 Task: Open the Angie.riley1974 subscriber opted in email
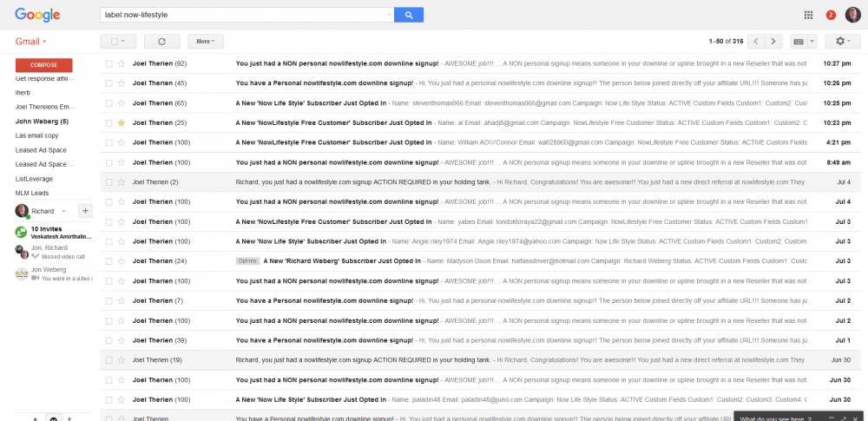click(481, 241)
